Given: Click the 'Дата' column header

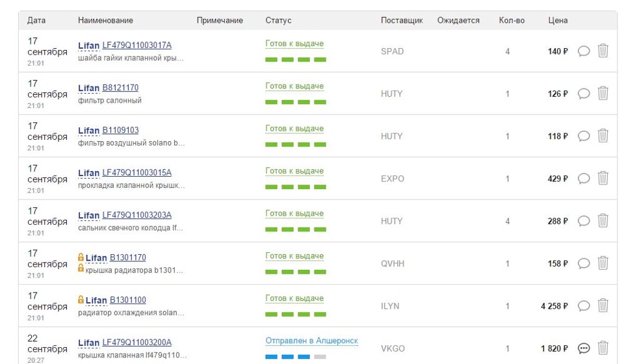Looking at the screenshot, I should (36, 20).
